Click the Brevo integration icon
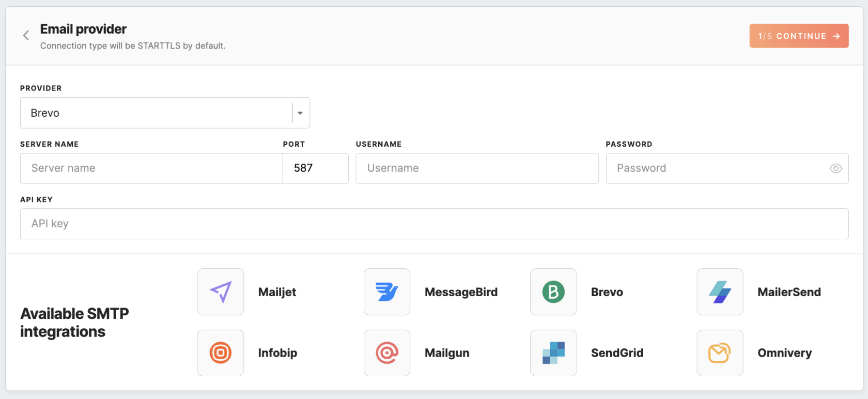868x399 pixels. [x=553, y=292]
